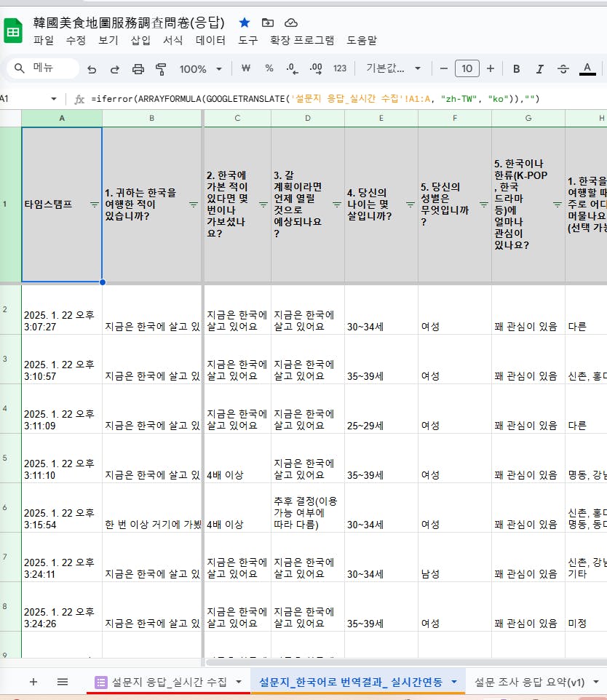Open the 100% zoom dropdown

click(x=201, y=68)
